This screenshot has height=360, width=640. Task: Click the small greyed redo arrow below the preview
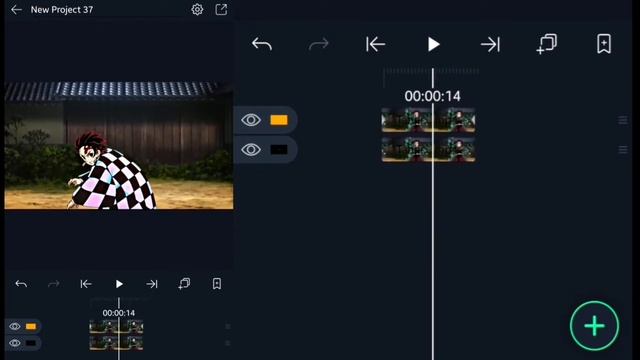53,284
